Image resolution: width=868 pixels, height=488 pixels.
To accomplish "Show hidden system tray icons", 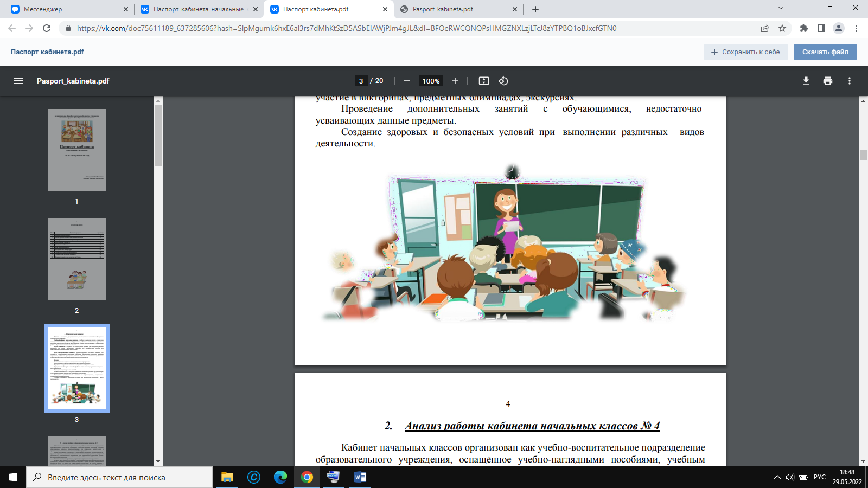I will pyautogui.click(x=777, y=477).
